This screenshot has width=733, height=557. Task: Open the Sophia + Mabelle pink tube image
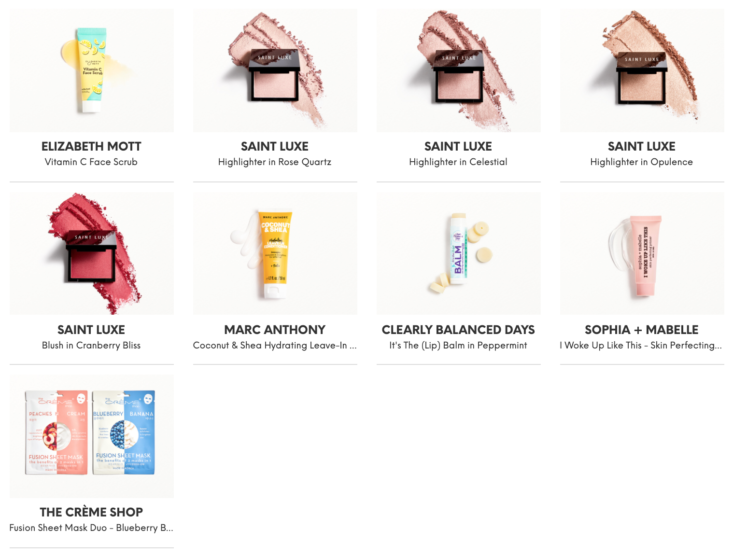coord(642,253)
